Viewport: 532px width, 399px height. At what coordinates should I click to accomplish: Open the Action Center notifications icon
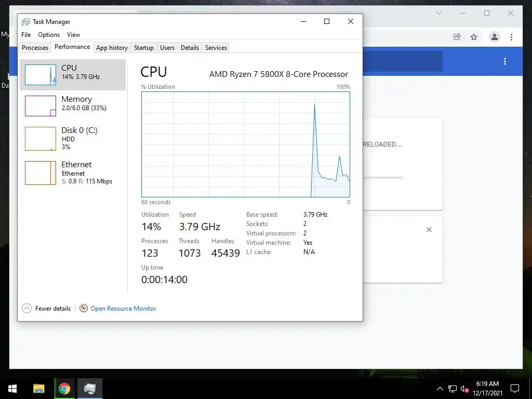point(515,389)
